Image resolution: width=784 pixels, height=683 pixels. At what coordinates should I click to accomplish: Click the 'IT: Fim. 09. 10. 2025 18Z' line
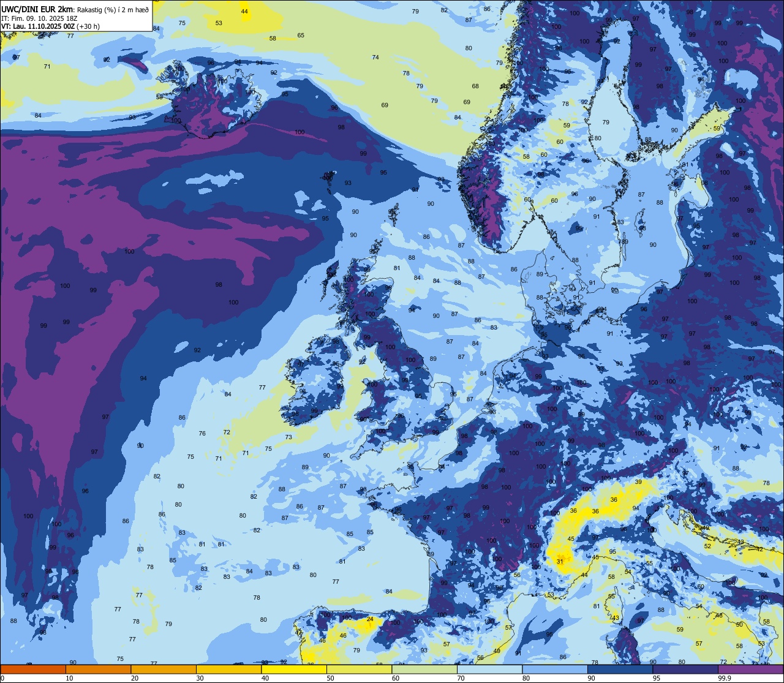pyautogui.click(x=39, y=18)
